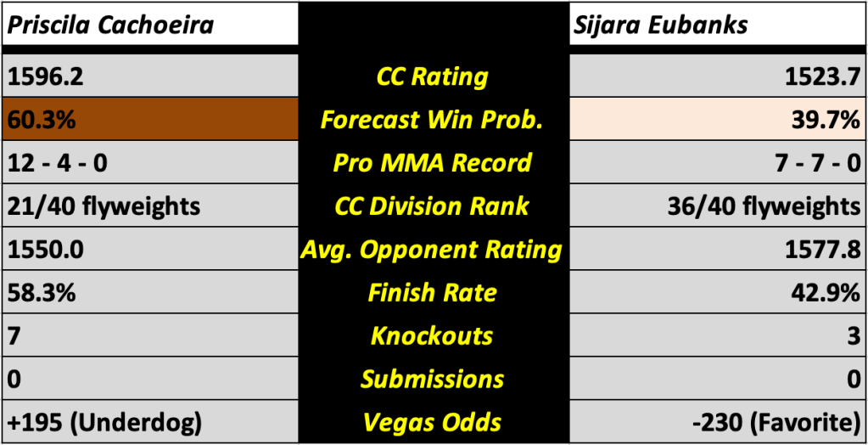Click the 36/40 flyweights cell

tap(718, 206)
